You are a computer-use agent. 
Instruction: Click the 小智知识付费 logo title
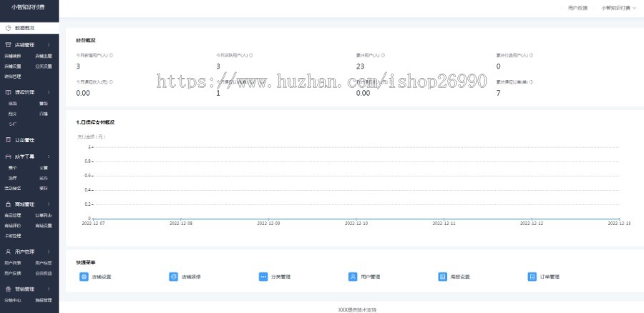tap(28, 7)
